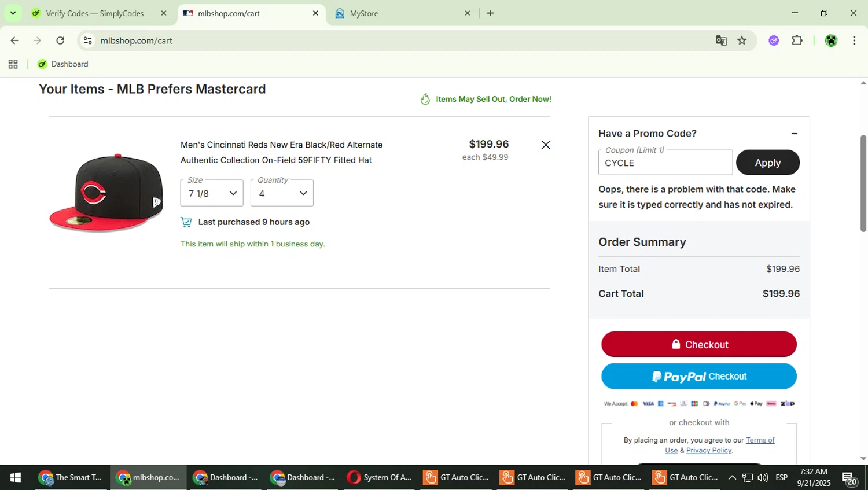Click the flame Items May Sell Out icon

click(x=425, y=99)
